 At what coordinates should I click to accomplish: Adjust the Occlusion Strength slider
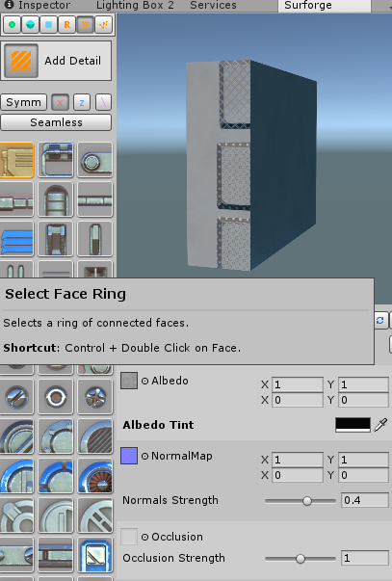tap(301, 559)
